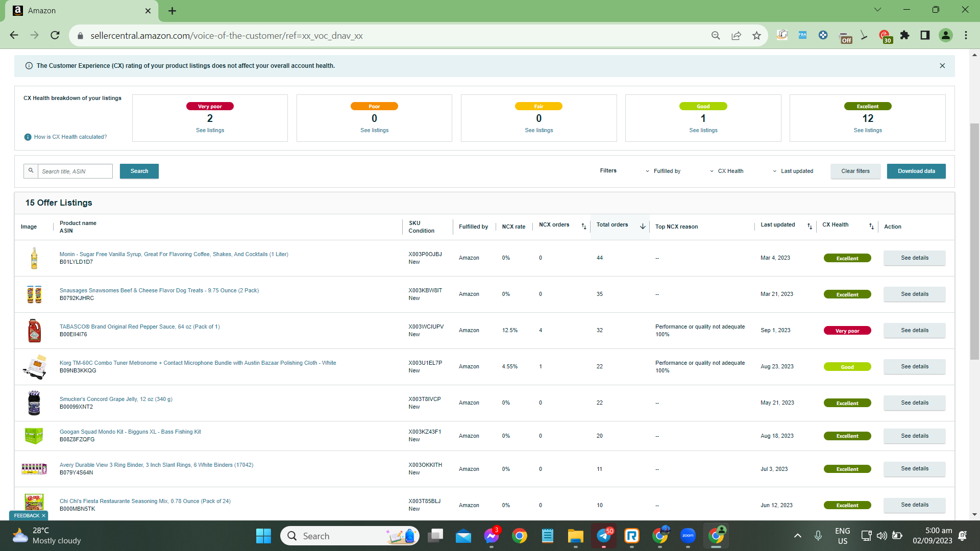980x551 pixels.
Task: Open the share page icon in address bar
Action: pyautogui.click(x=736, y=35)
